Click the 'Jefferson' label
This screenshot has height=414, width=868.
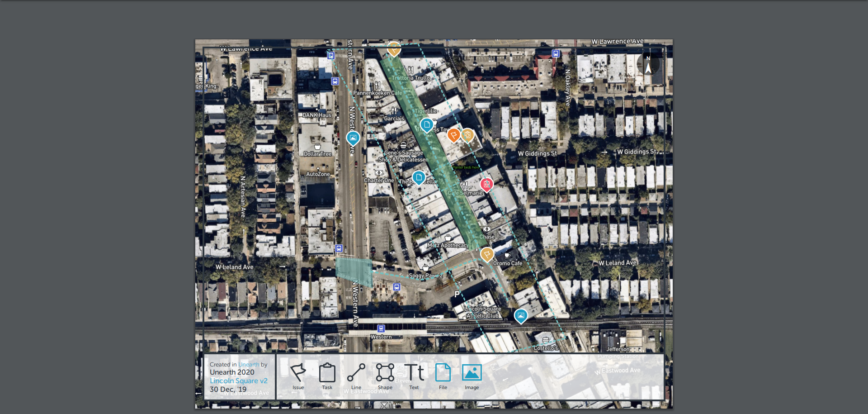point(618,349)
